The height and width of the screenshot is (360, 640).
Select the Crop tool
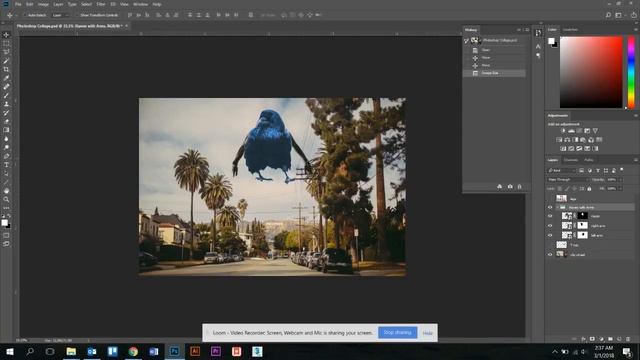(6, 69)
